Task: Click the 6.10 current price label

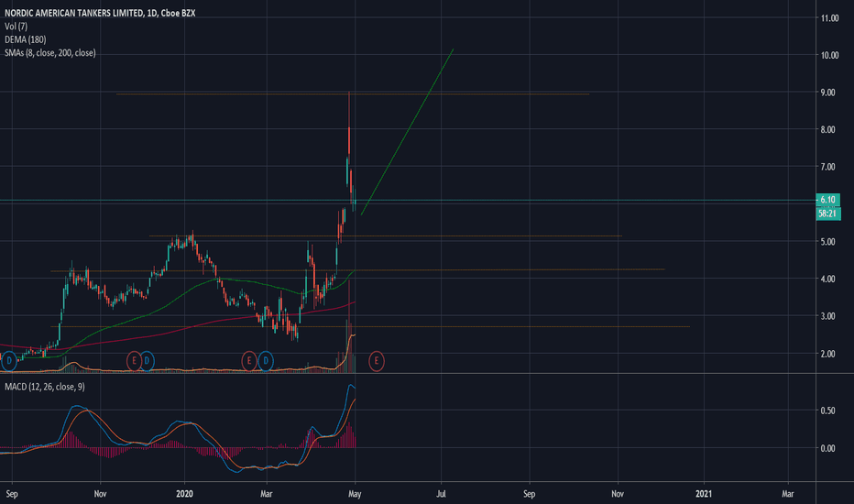Action: coord(827,200)
